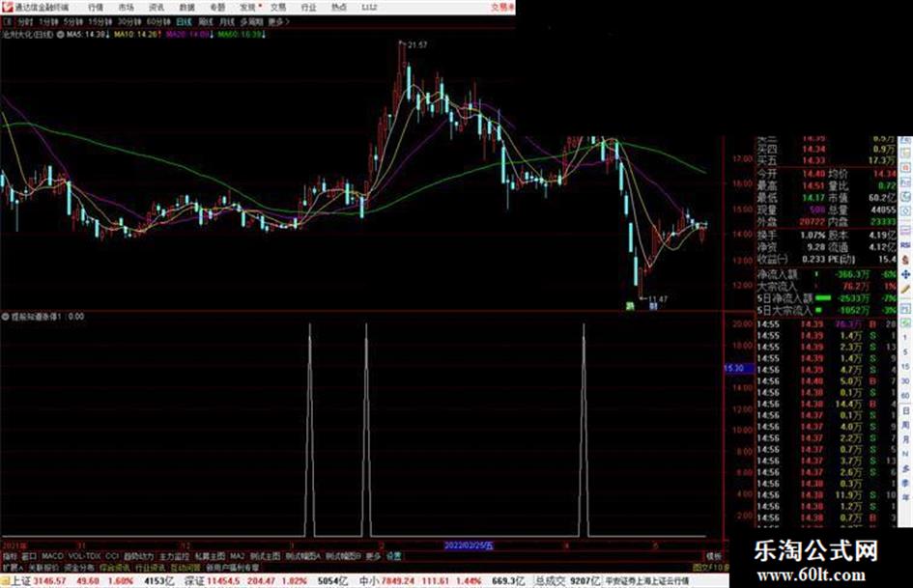The image size is (913, 588).
Task: Open 设置 in the indicator tab bar
Action: (393, 556)
